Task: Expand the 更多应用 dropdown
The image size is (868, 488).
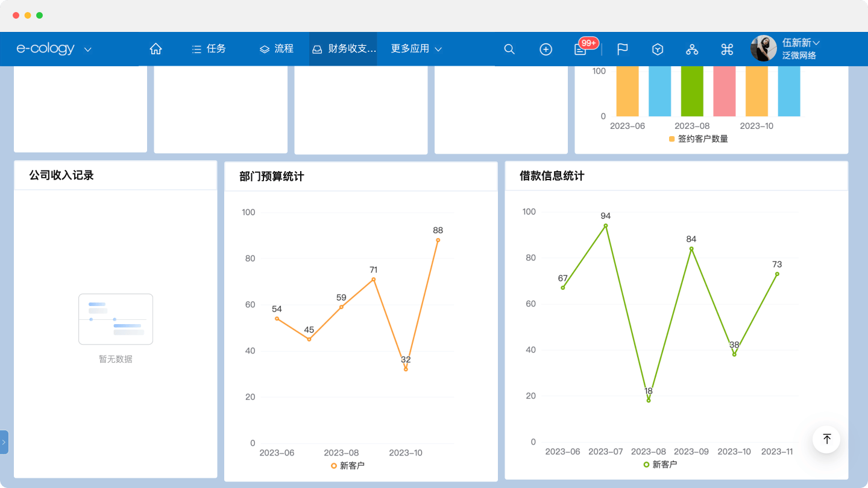Action: pyautogui.click(x=417, y=49)
